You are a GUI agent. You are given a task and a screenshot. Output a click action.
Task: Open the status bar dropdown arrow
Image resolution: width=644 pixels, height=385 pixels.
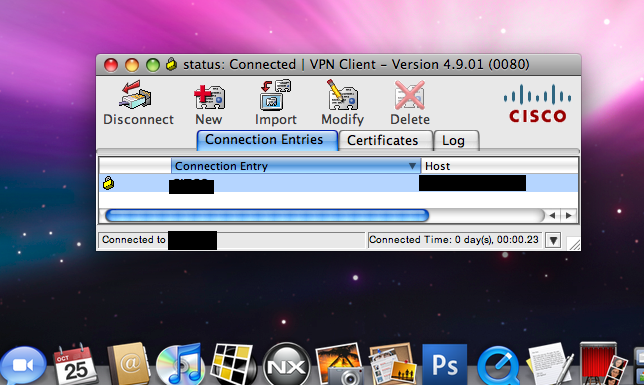pos(553,240)
